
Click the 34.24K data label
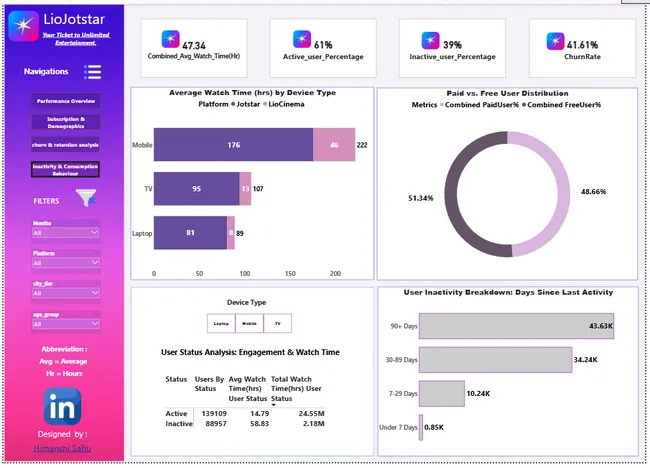pos(585,360)
